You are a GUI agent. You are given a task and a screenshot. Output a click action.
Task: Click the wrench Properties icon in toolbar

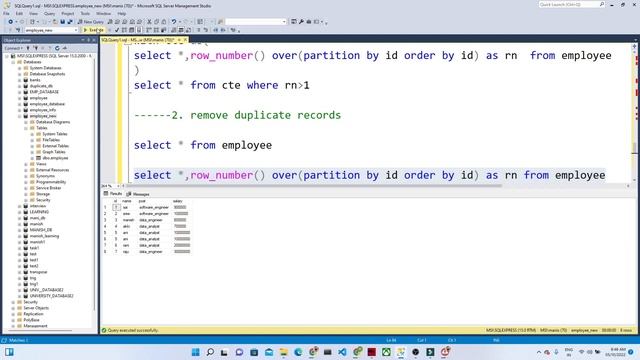coord(301,22)
